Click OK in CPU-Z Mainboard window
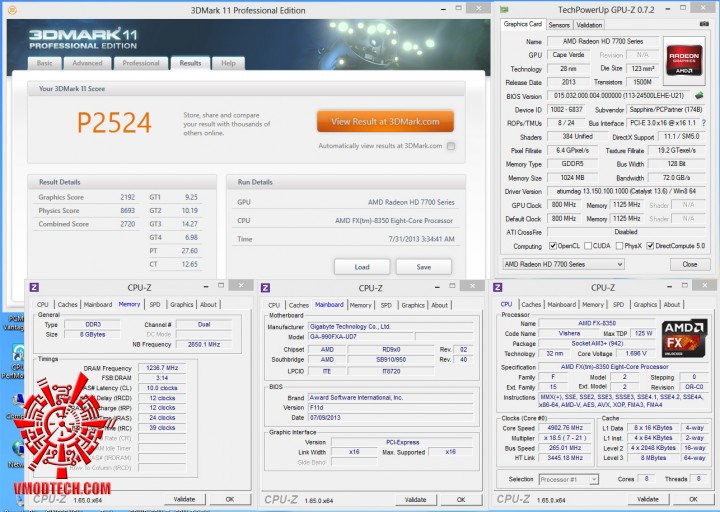Viewport: 720px width, 512px height. pyautogui.click(x=461, y=500)
